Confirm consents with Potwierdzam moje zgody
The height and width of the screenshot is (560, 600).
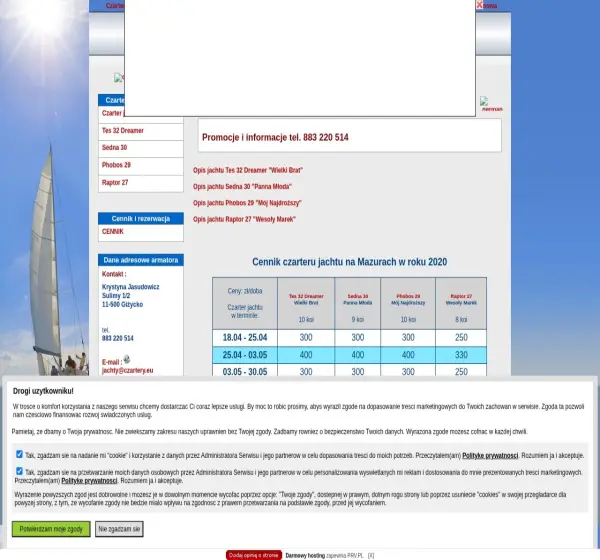(51, 529)
